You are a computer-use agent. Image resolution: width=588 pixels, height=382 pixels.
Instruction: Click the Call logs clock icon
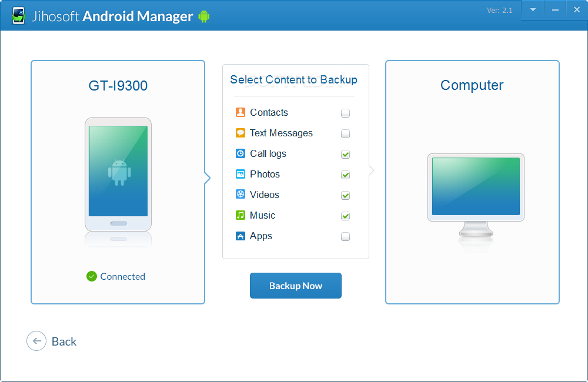pyautogui.click(x=240, y=153)
